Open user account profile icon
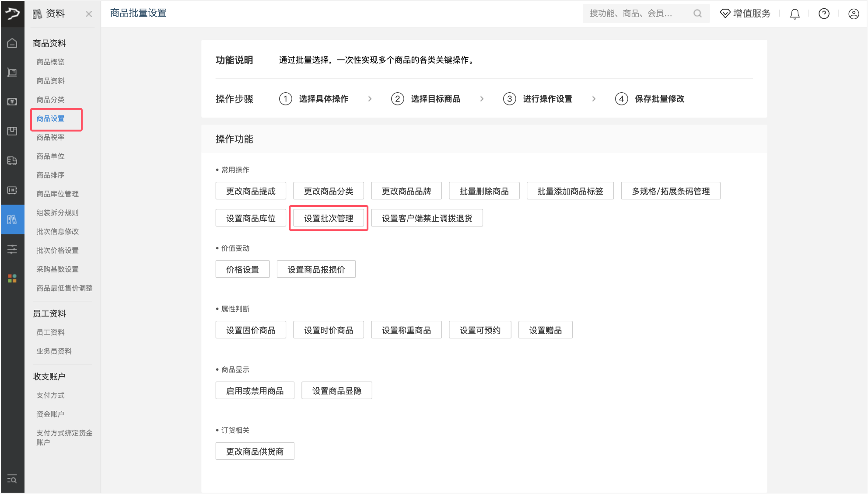This screenshot has width=868, height=494. [853, 14]
